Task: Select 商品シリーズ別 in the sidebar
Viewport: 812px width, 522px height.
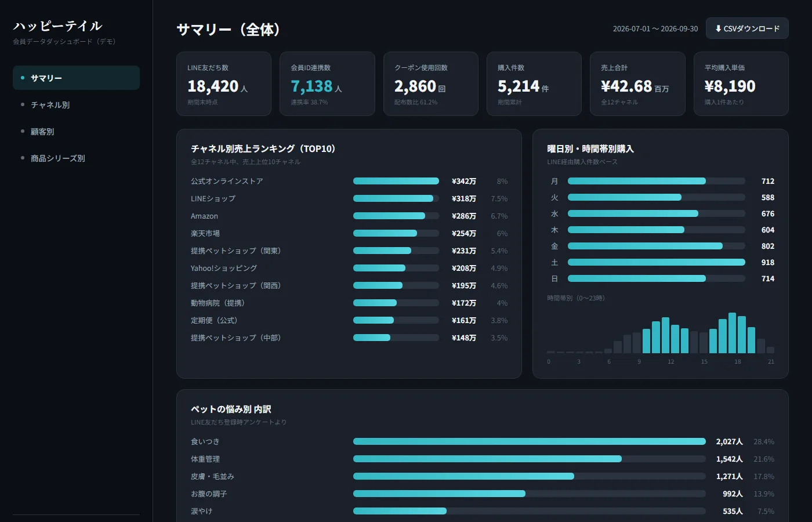Action: pyautogui.click(x=76, y=158)
